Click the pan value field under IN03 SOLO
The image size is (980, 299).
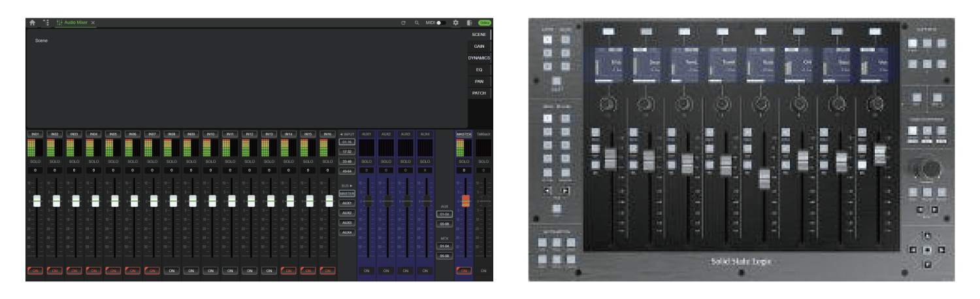click(x=74, y=170)
